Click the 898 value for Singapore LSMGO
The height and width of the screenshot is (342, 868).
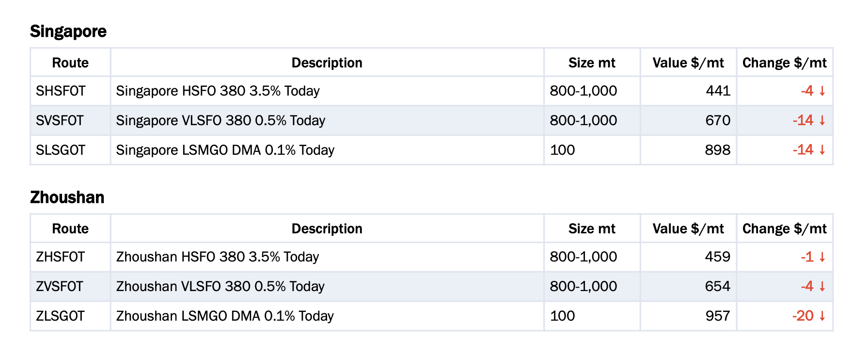[x=718, y=150]
